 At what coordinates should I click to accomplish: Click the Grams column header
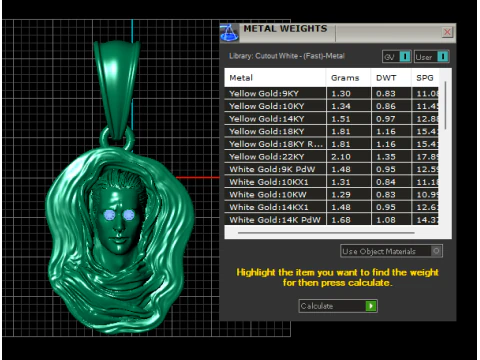[x=348, y=78]
